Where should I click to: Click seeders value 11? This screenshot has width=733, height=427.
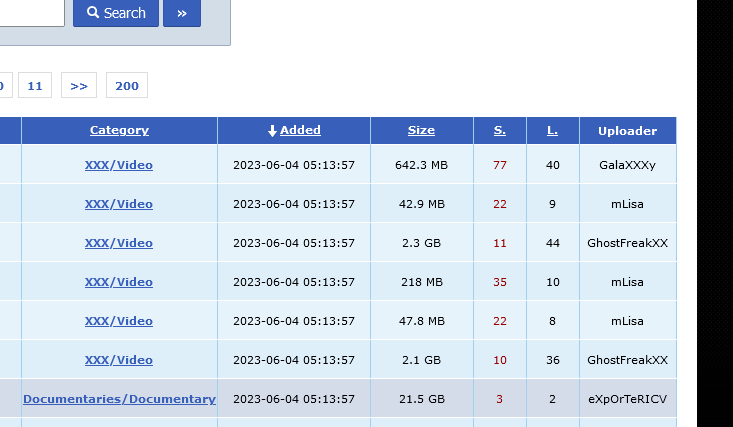500,243
